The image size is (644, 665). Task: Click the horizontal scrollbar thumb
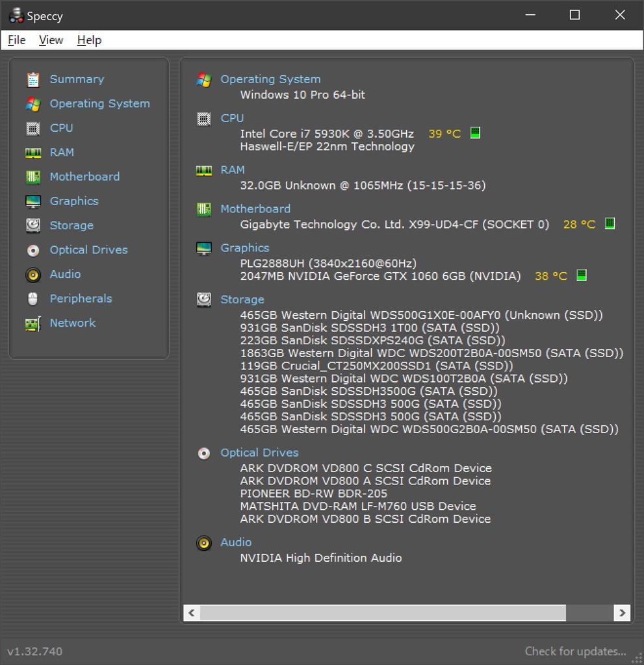click(383, 613)
